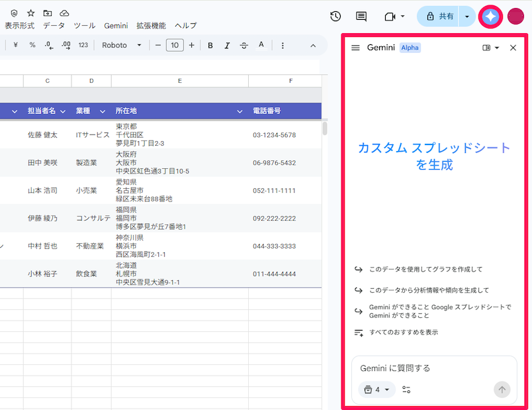Open the Gemini menu in menu bar
This screenshot has height=410, width=532.
(116, 26)
